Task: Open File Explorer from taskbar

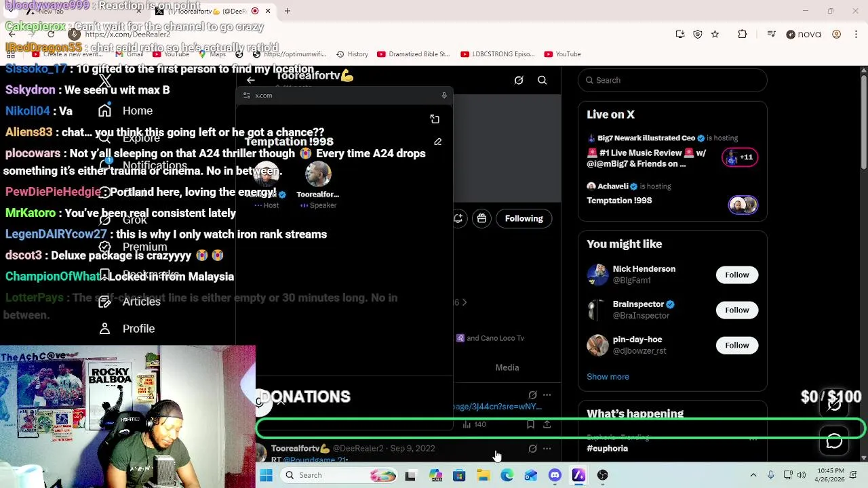Action: 483,475
